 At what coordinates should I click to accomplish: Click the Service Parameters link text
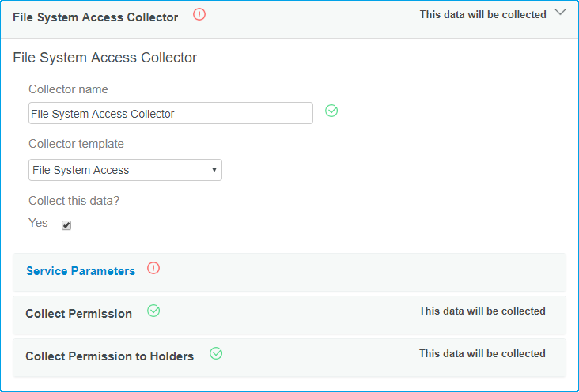[81, 271]
